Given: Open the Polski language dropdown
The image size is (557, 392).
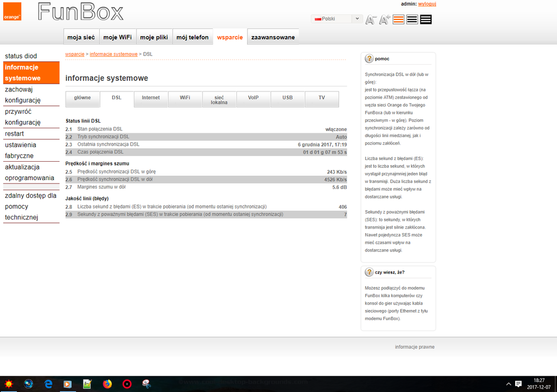Looking at the screenshot, I should click(336, 19).
